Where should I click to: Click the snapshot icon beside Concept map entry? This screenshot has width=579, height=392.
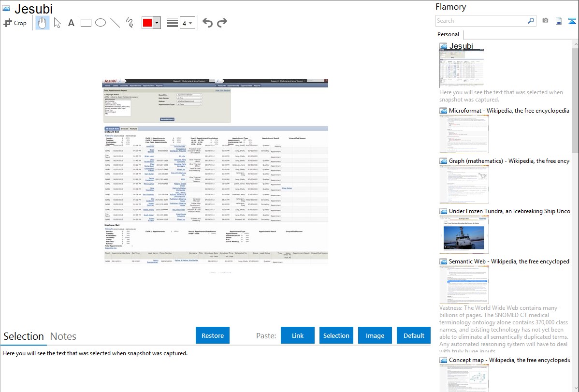tap(444, 360)
